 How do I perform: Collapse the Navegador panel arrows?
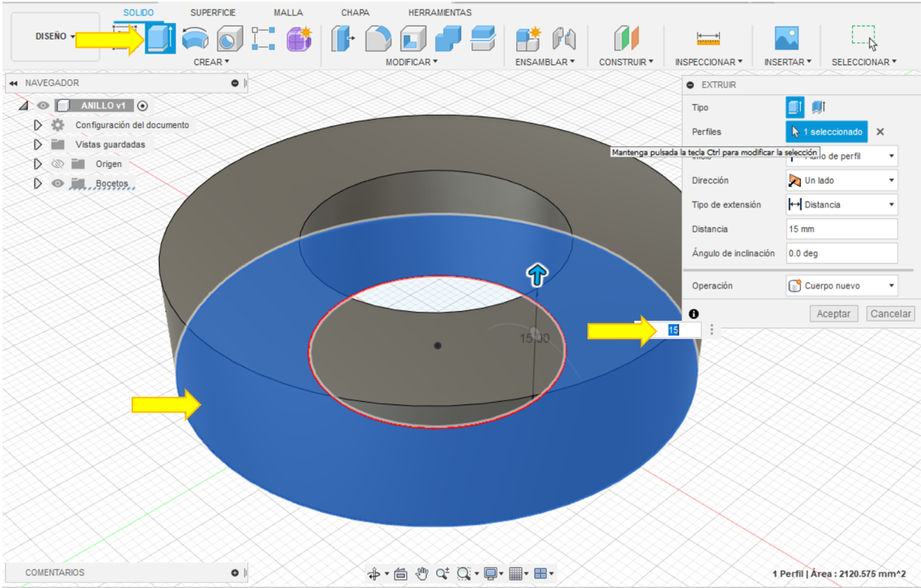click(x=13, y=84)
